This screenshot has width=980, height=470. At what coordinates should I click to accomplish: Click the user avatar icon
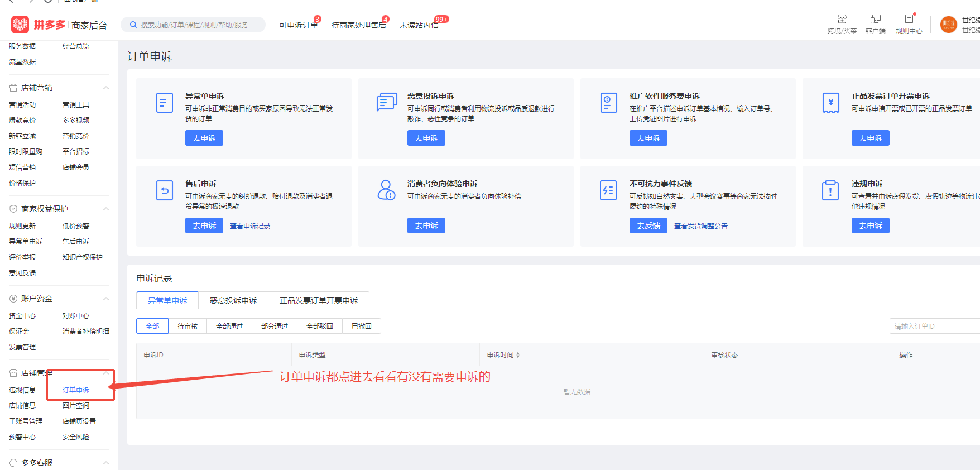(x=948, y=25)
